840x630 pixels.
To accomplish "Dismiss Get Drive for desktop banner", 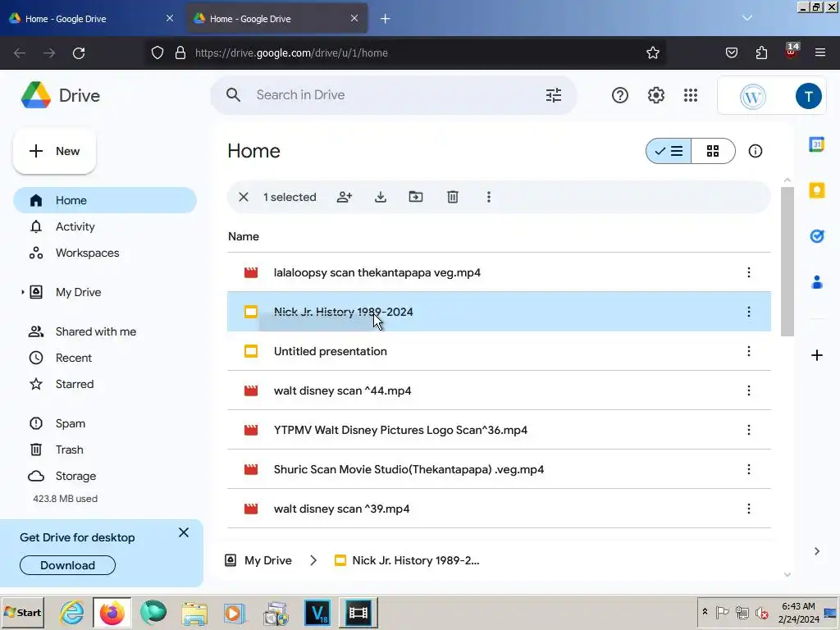I will [x=184, y=532].
